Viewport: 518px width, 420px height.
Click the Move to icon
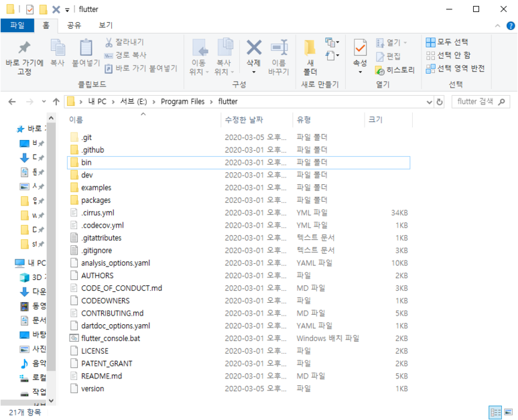(x=200, y=47)
